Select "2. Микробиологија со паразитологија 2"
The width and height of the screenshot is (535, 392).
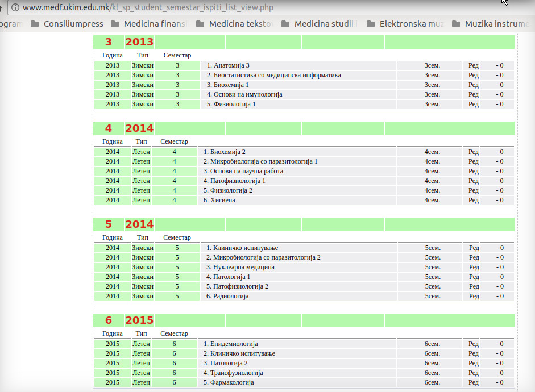point(263,257)
